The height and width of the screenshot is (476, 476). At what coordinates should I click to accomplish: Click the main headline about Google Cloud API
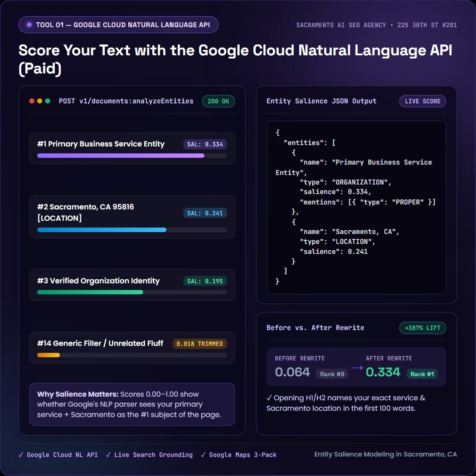pyautogui.click(x=236, y=59)
